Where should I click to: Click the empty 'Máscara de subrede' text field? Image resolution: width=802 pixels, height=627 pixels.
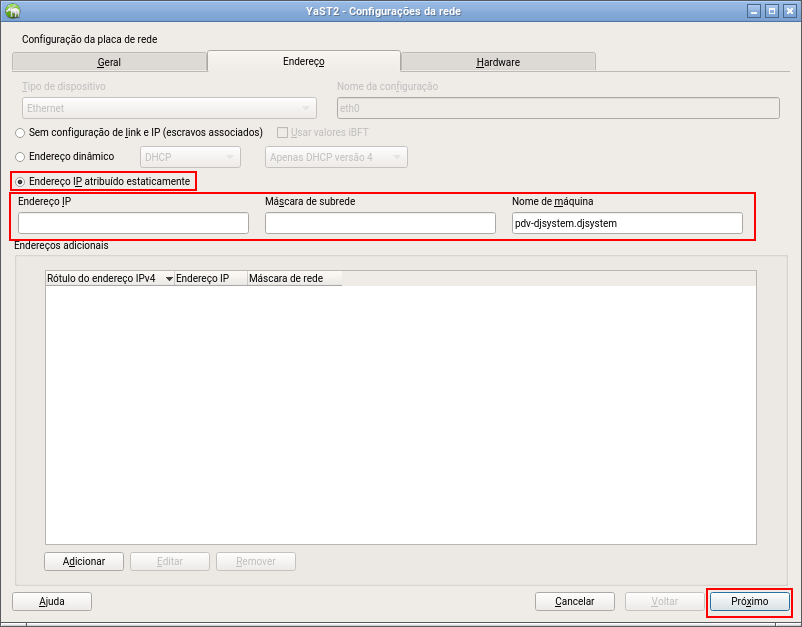point(380,223)
